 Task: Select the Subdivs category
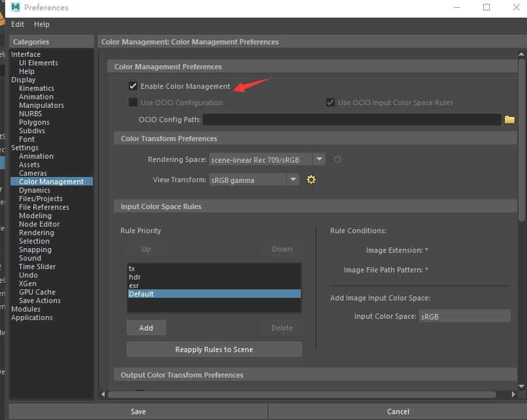tap(32, 131)
